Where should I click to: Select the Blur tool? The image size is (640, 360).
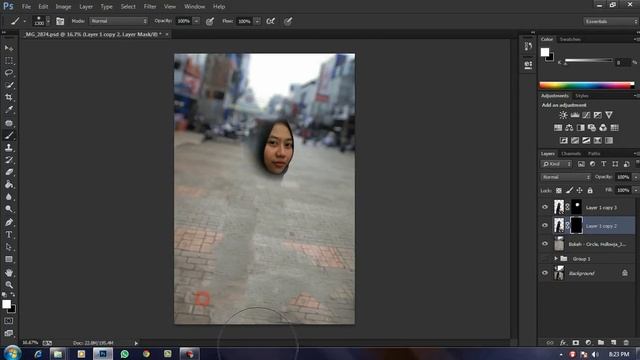click(9, 196)
